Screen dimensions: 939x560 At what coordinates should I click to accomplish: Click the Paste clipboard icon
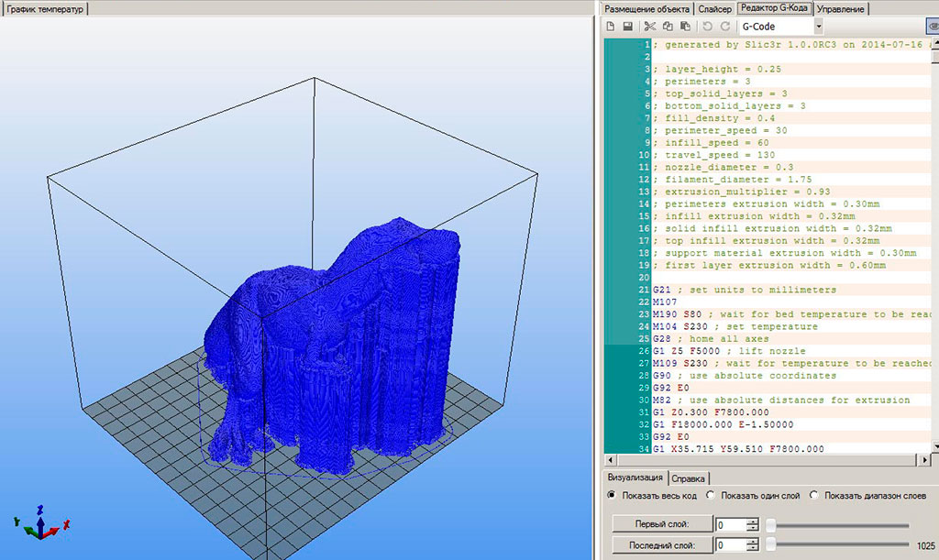685,27
